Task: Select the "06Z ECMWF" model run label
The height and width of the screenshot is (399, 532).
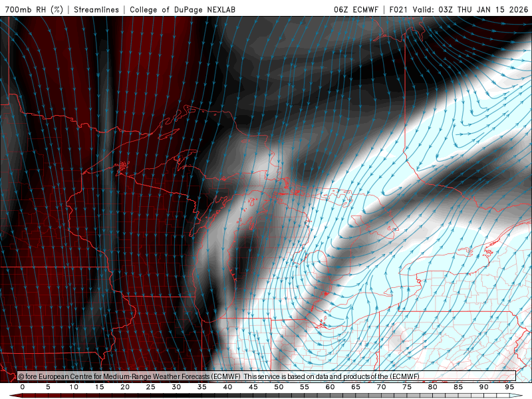Action: (x=356, y=9)
